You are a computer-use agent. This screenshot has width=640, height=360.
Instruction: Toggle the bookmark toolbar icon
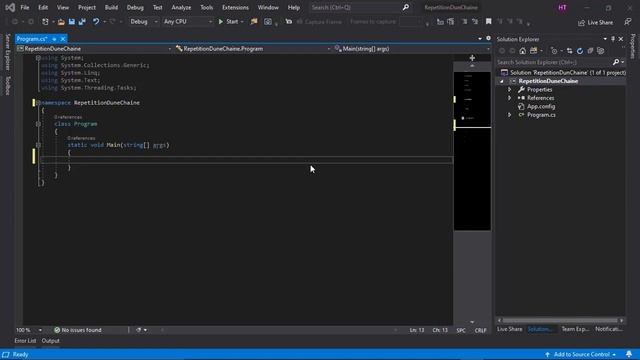pyautogui.click(x=489, y=22)
